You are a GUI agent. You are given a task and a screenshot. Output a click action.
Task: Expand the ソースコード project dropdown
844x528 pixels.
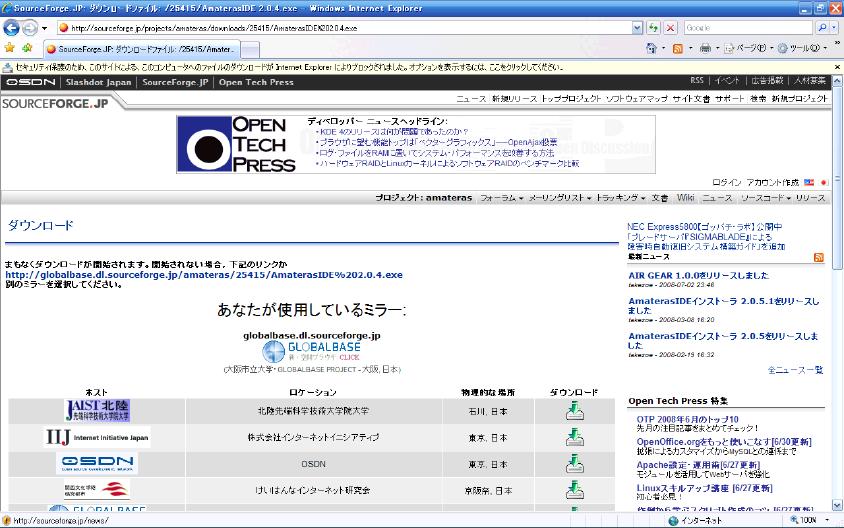765,198
